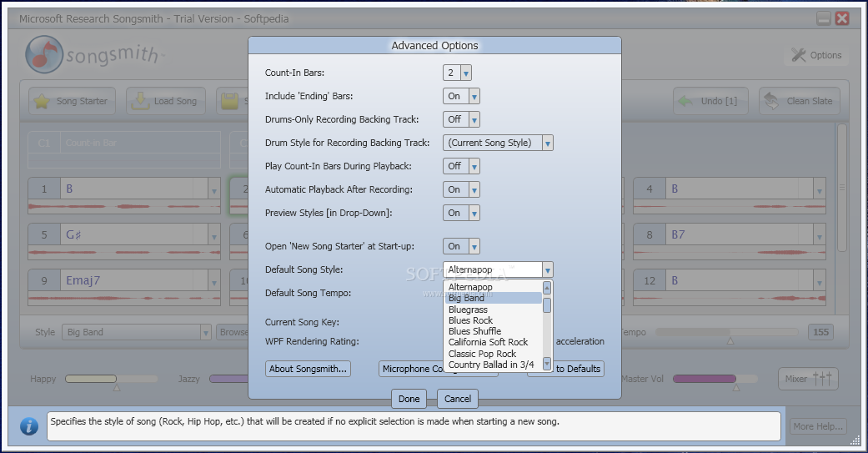Click the G♯ chord in bar 5
This screenshot has width=868, height=453.
(73, 234)
